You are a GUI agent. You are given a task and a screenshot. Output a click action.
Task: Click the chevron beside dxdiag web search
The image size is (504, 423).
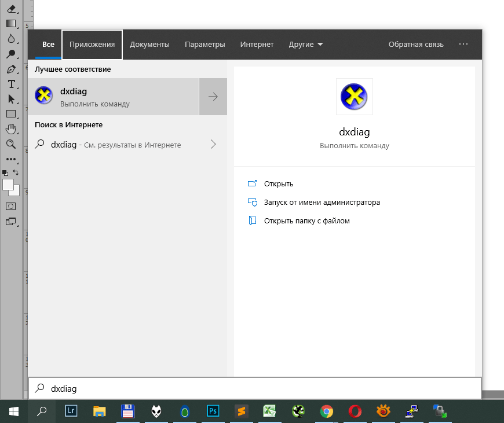tap(213, 144)
